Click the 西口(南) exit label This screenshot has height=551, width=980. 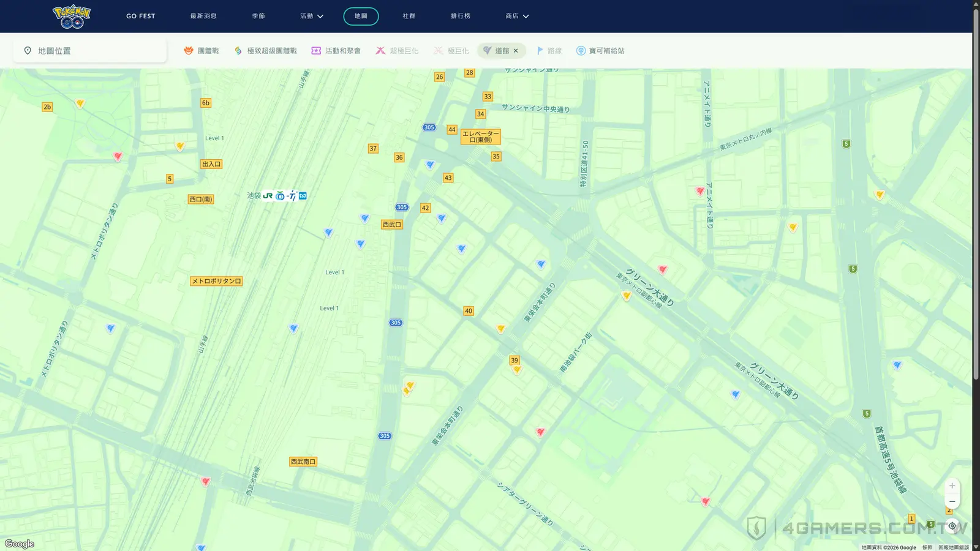(x=201, y=199)
